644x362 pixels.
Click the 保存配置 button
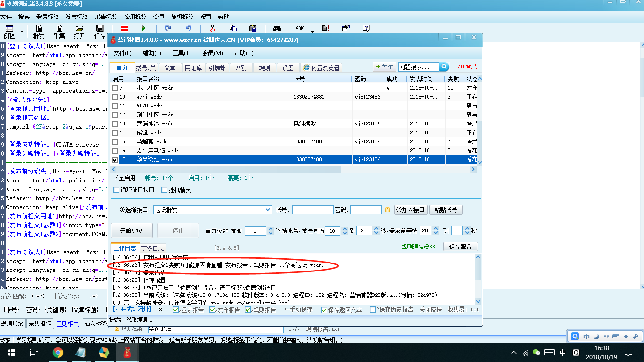click(x=460, y=247)
